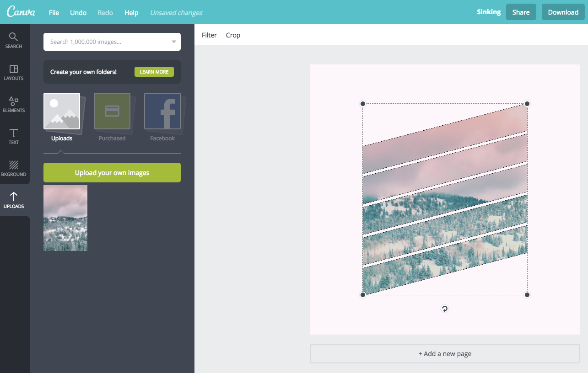Click the Upload your own images button
Screen dimensions: 588x373
[112, 172]
